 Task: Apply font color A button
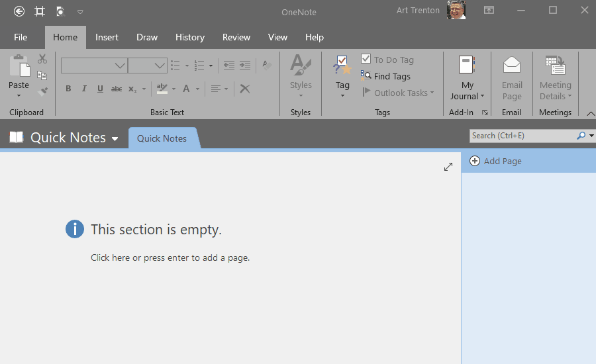(x=186, y=89)
